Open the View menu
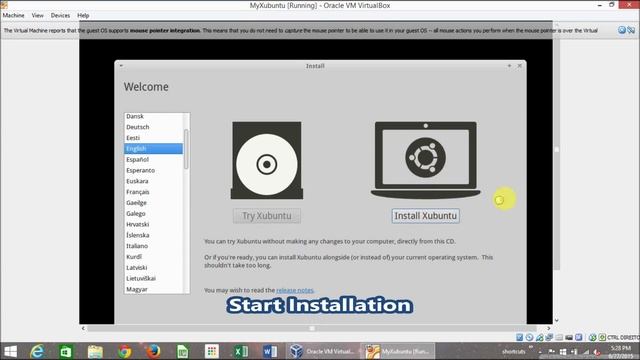The height and width of the screenshot is (360, 640). (38, 16)
